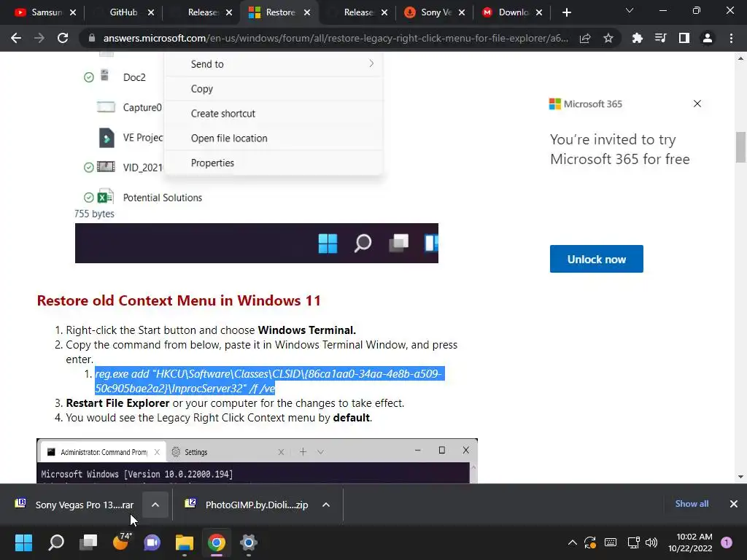Viewport: 747px width, 560px height.
Task: Close the Samsung tab
Action: [x=73, y=12]
